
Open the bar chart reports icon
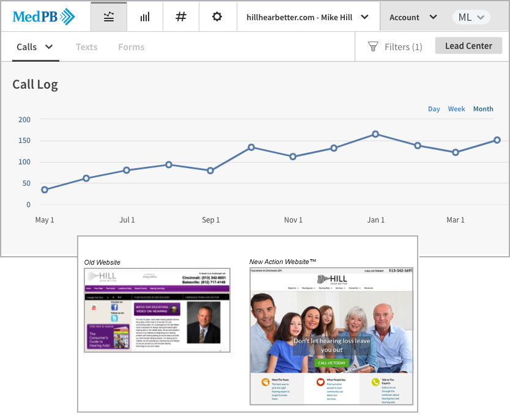click(x=145, y=17)
